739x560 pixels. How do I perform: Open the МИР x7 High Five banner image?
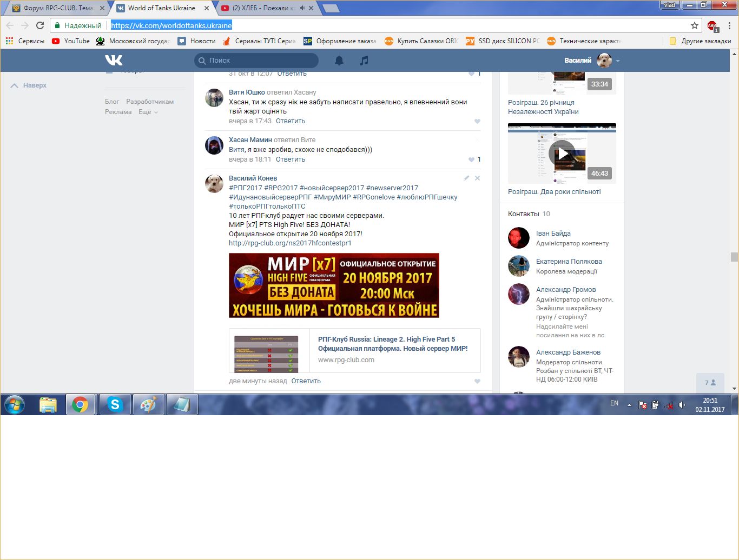pos(334,285)
